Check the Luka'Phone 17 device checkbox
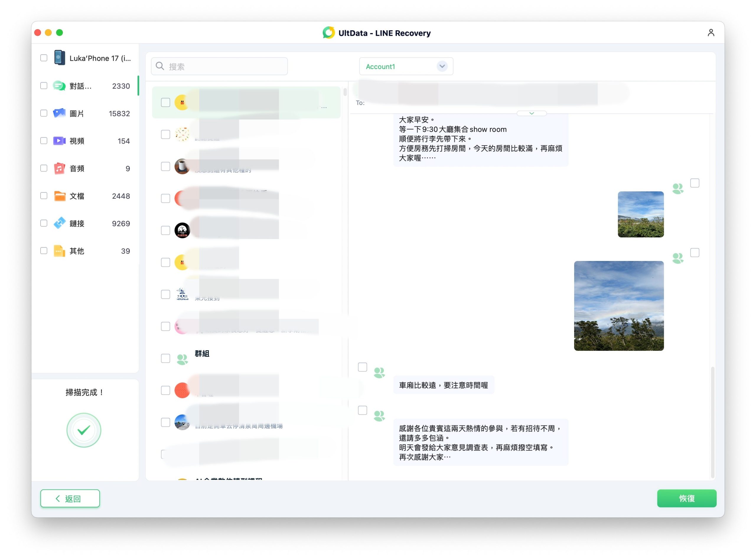 [44, 58]
